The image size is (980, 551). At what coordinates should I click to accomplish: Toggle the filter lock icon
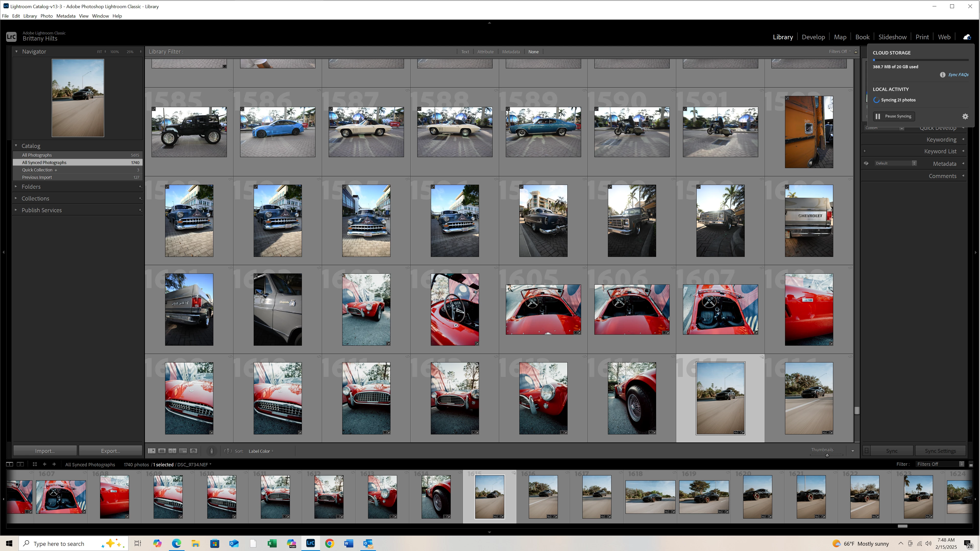856,51
